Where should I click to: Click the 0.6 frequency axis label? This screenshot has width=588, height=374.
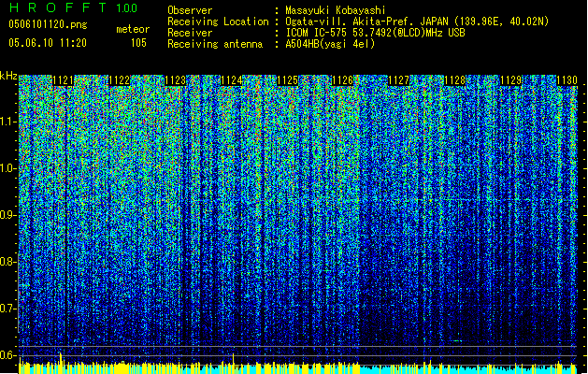click(x=8, y=354)
